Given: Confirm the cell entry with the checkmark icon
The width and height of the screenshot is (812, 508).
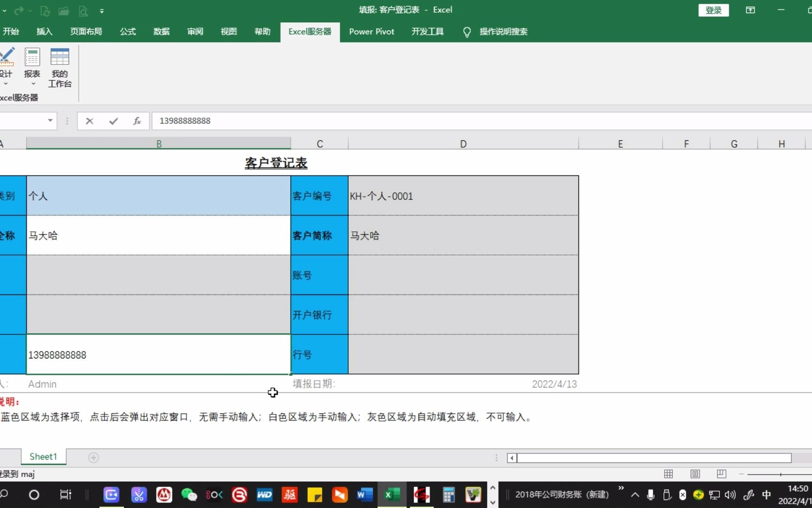Looking at the screenshot, I should coord(113,121).
